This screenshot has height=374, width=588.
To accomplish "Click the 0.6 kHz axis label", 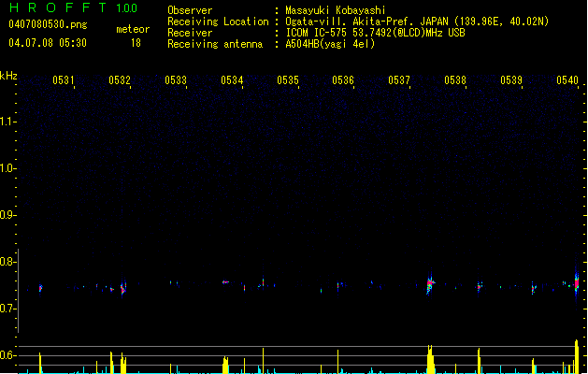I will (x=7, y=355).
